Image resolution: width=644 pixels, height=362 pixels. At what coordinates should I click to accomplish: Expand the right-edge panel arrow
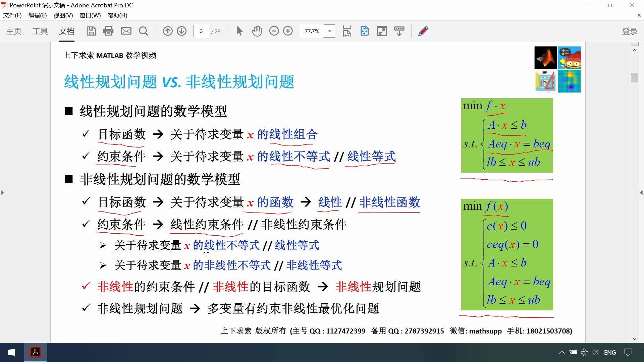[641, 193]
